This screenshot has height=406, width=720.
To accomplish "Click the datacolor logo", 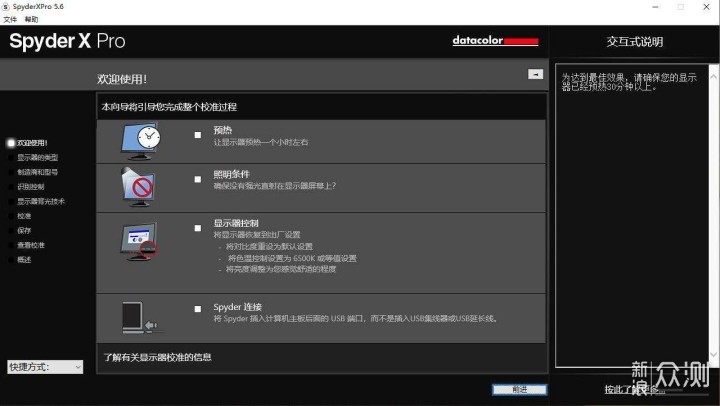I will (495, 41).
